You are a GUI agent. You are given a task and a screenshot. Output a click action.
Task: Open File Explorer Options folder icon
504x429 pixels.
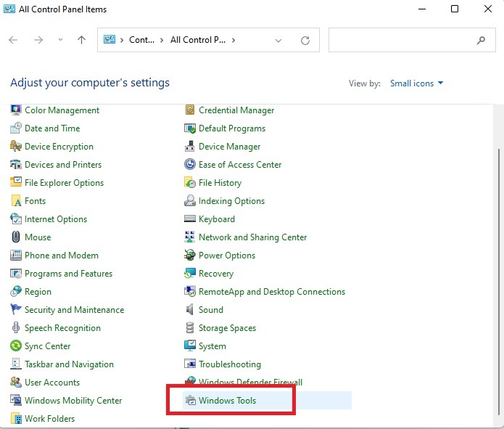pyautogui.click(x=16, y=182)
